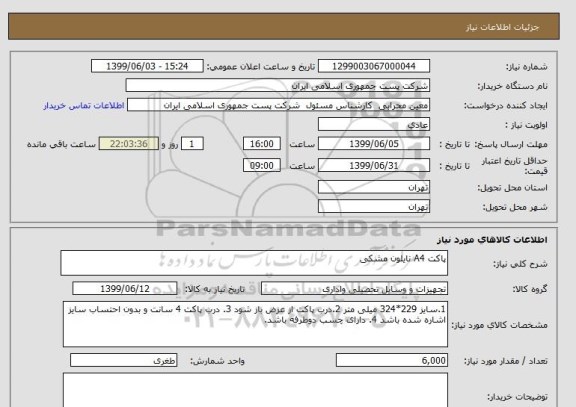Select the priority field عادی

tap(374, 125)
